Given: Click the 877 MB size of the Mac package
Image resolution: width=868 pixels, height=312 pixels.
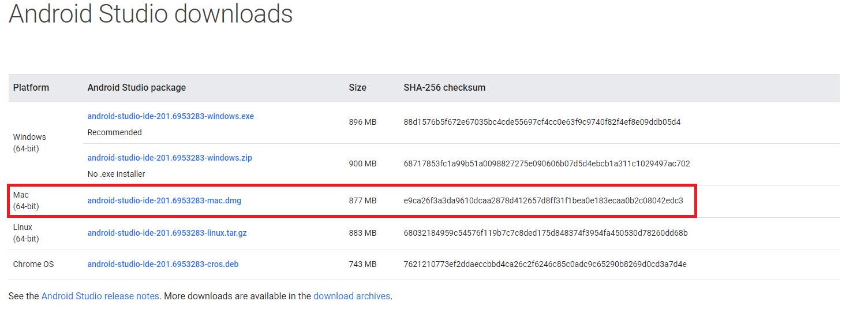Looking at the screenshot, I should click(362, 200).
